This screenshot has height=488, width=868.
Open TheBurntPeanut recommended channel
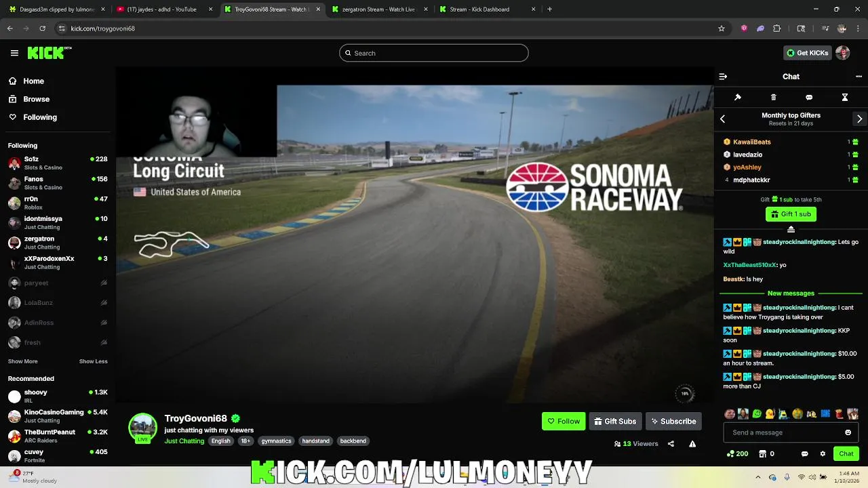pyautogui.click(x=58, y=436)
